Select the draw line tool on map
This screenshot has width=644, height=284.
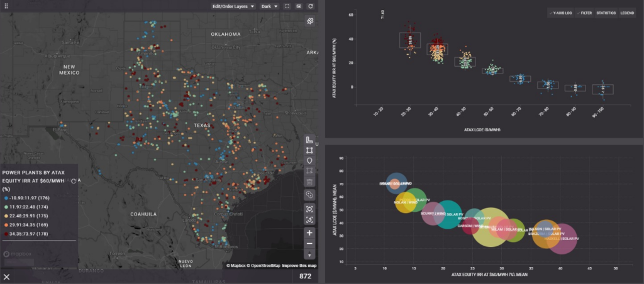tap(309, 140)
